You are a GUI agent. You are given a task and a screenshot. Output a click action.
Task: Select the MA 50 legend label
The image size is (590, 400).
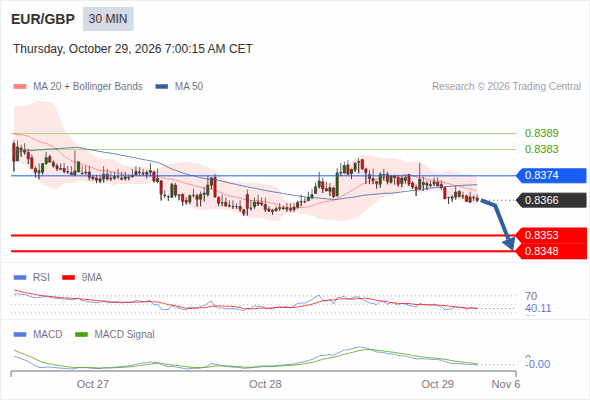[x=189, y=87]
